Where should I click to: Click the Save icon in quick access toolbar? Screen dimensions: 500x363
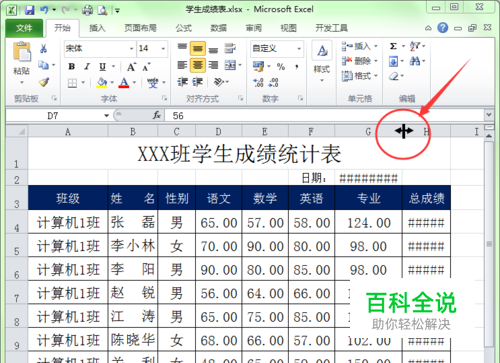[x=30, y=10]
